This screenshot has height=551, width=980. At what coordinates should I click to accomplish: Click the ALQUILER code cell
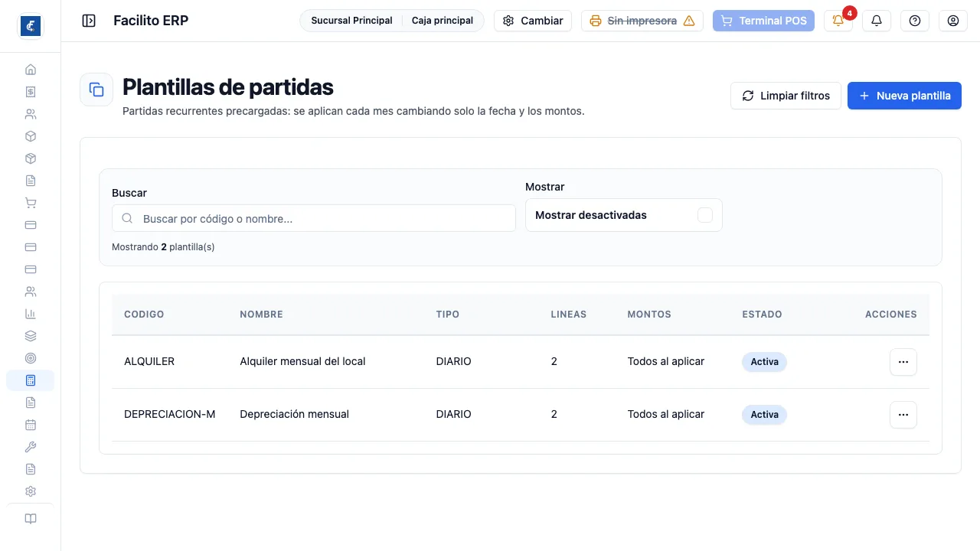pyautogui.click(x=149, y=361)
